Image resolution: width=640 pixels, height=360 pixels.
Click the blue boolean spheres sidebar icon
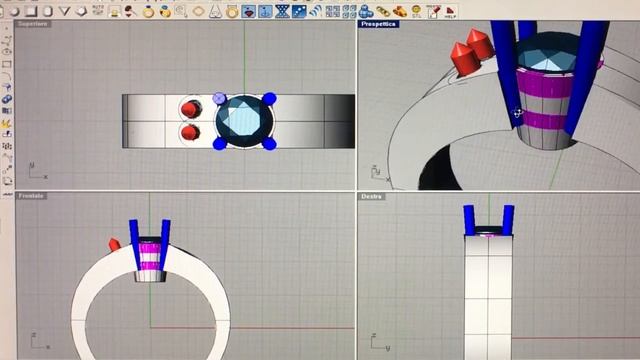(x=7, y=99)
